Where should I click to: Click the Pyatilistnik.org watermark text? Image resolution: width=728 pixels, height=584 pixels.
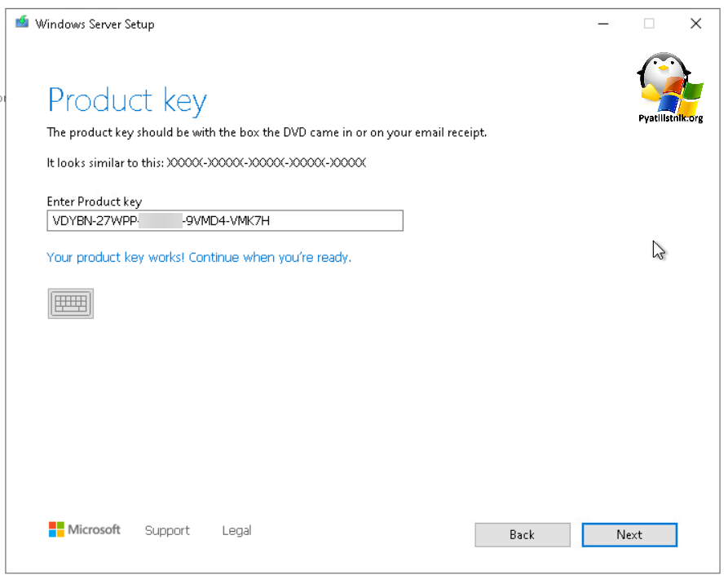point(670,118)
